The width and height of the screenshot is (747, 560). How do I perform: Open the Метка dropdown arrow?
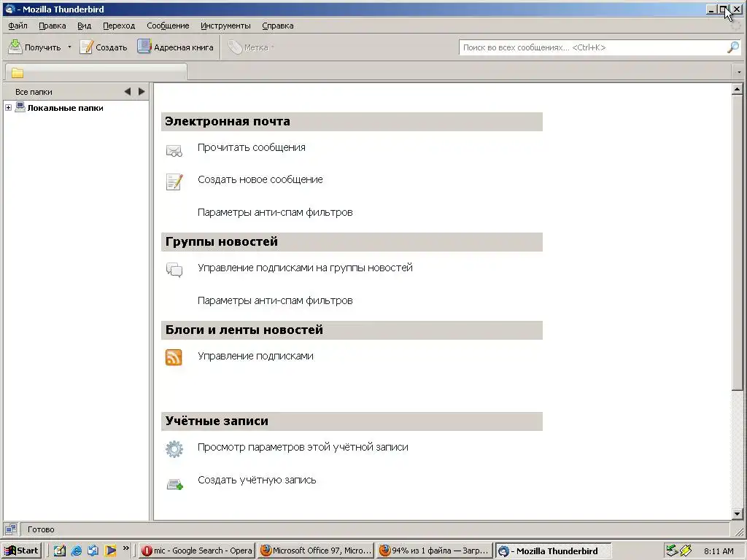[x=273, y=47]
